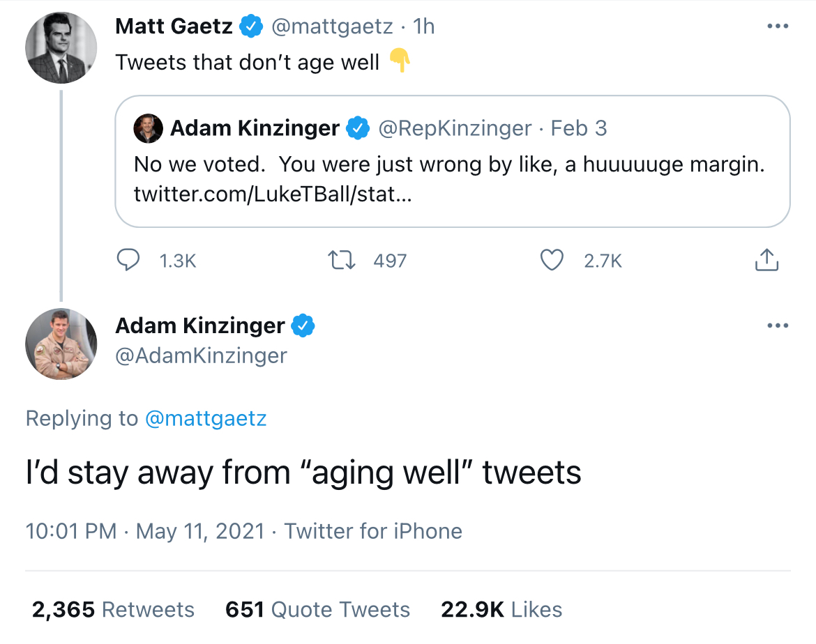Click the share icon on the quoted tweet
Screen dimensions: 816x644
pos(766,259)
